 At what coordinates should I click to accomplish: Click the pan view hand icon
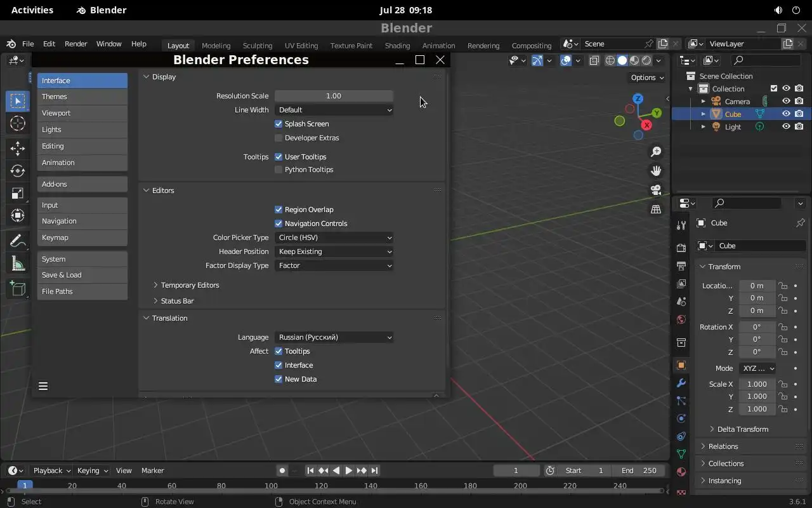pos(656,171)
